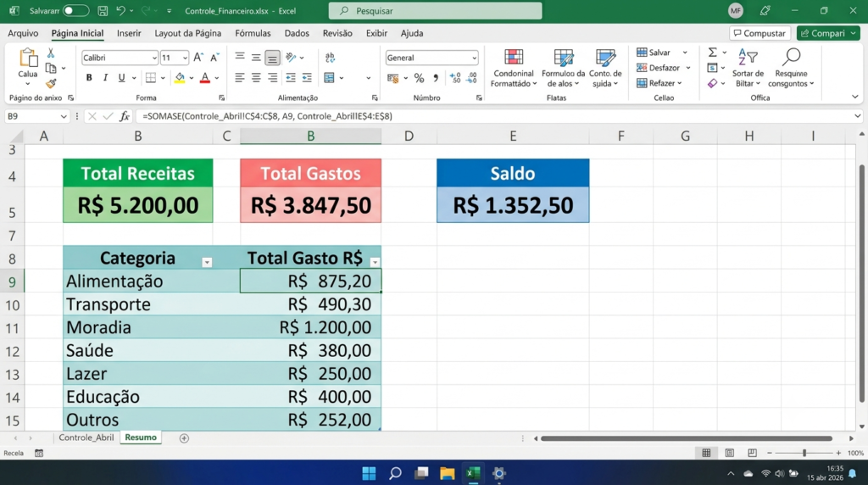The height and width of the screenshot is (485, 868).
Task: Click the copy icon
Action: coord(50,68)
